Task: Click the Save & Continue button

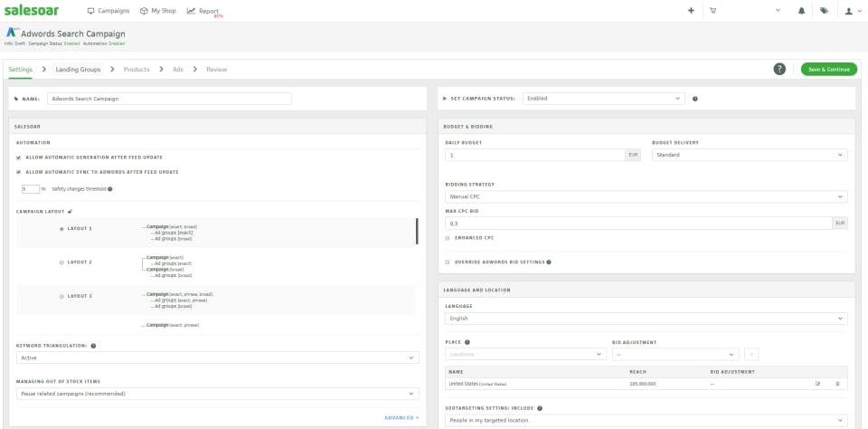Action: (x=828, y=70)
